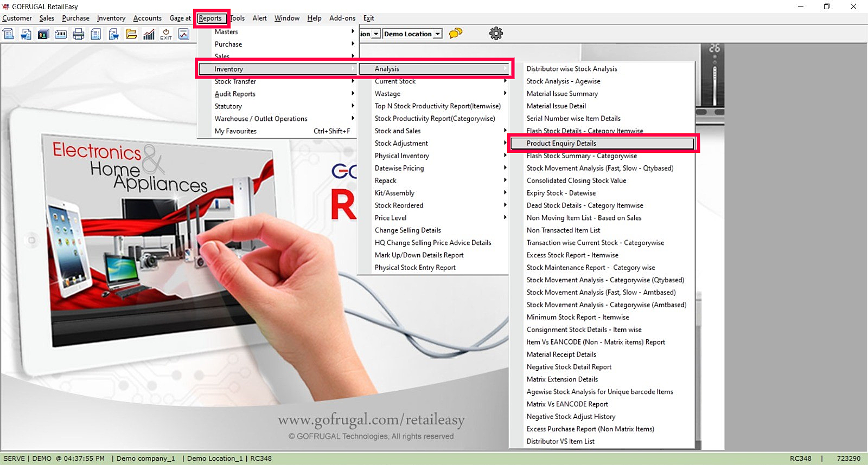Open the Accounts menu in menu bar
Viewport: 868px width, 465px height.
coord(148,18)
